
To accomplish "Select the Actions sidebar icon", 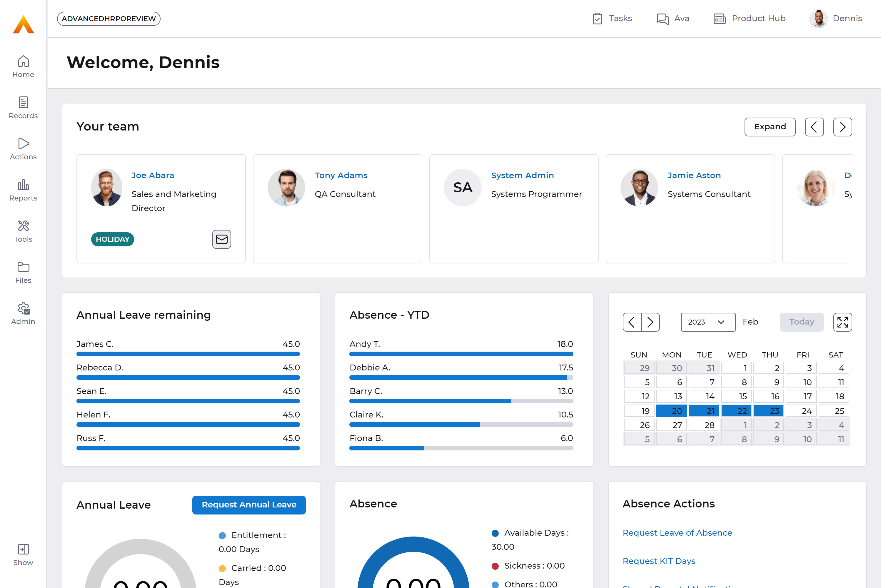I will (23, 148).
